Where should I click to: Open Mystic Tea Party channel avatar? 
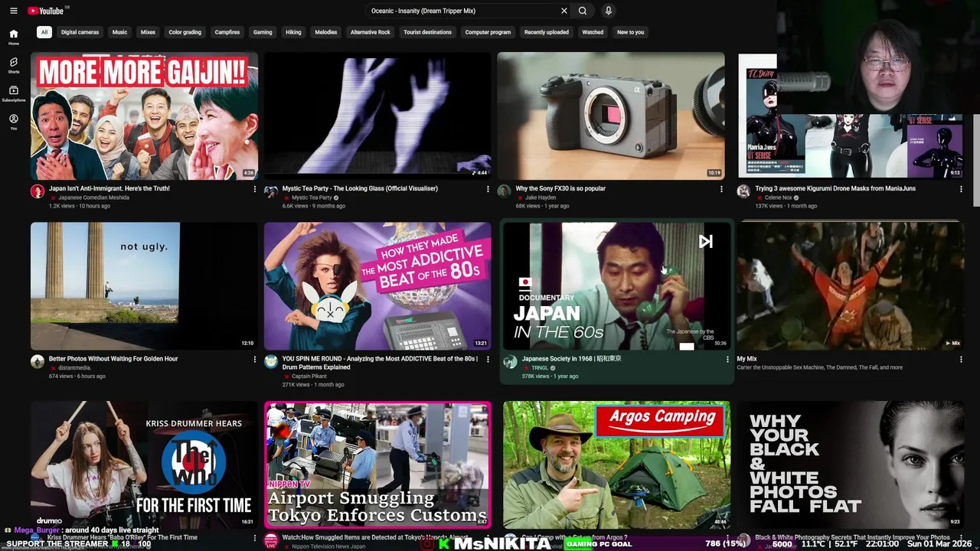pos(271,191)
